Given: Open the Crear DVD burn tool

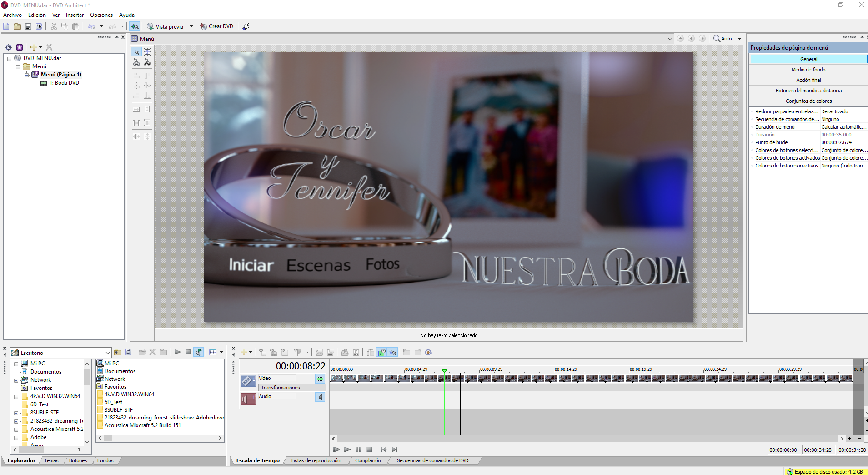Looking at the screenshot, I should [216, 26].
